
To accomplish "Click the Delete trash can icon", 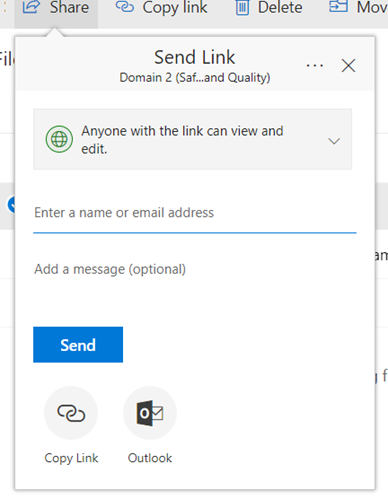I will (242, 8).
